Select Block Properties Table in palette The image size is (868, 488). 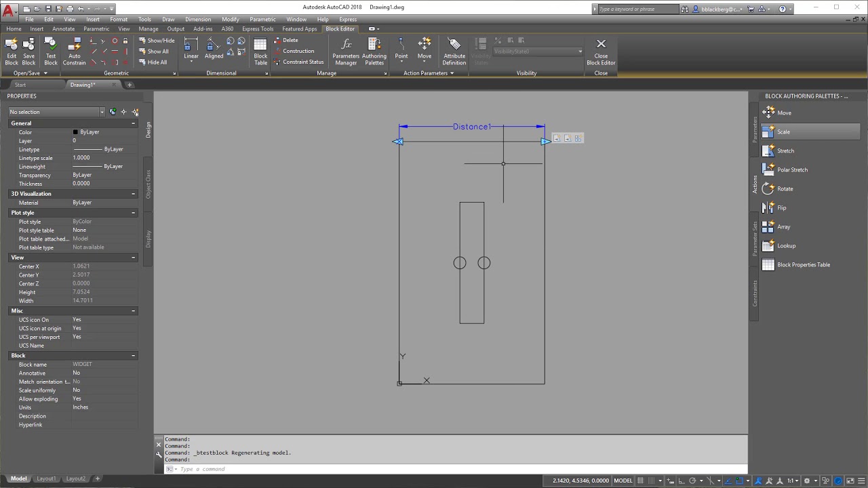point(810,264)
